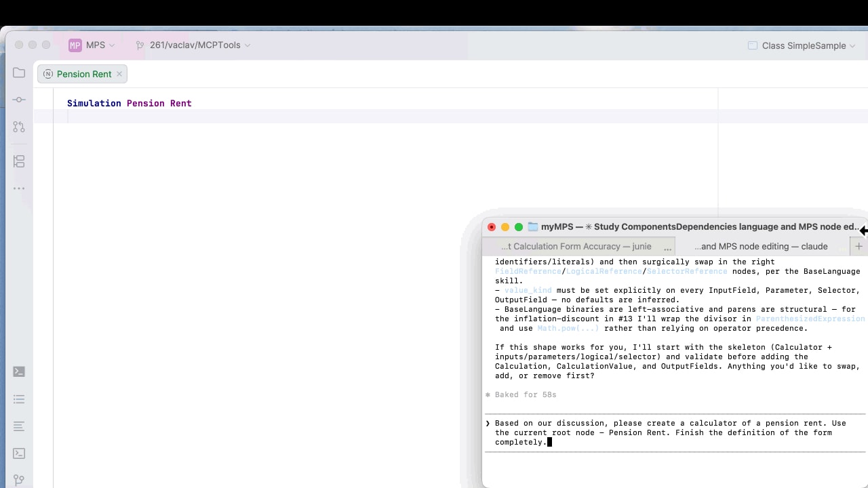Screen dimensions: 868x488
Task: Open the Problems tool window icon
Action: click(19, 426)
